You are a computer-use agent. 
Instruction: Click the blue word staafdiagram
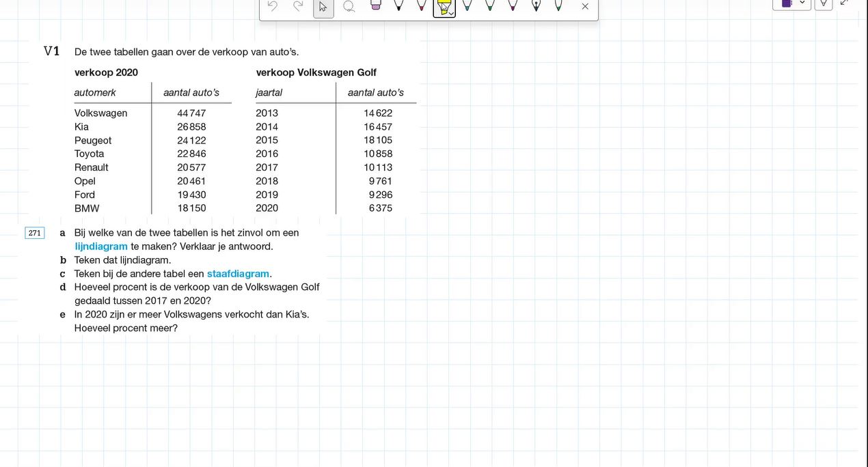click(239, 274)
